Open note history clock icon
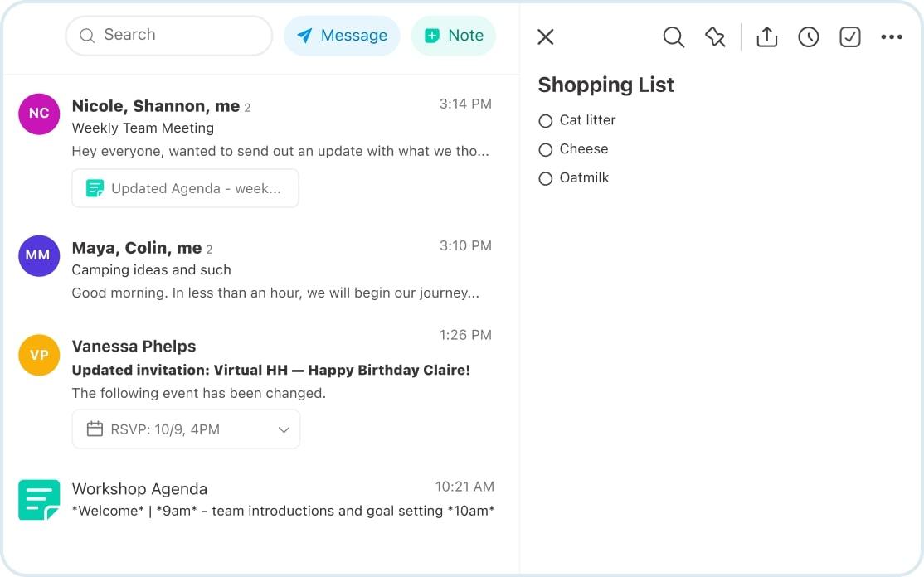 coord(809,36)
